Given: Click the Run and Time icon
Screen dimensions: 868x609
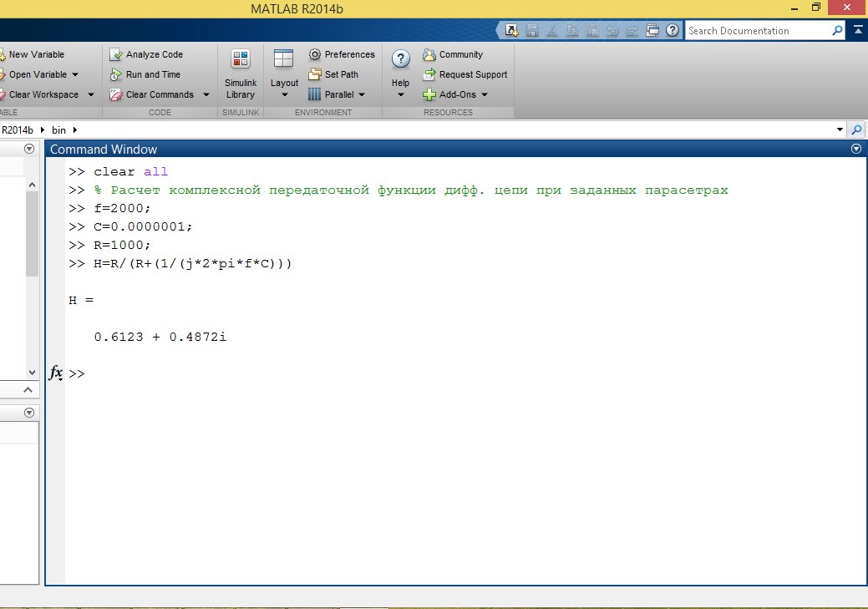Looking at the screenshot, I should click(115, 74).
